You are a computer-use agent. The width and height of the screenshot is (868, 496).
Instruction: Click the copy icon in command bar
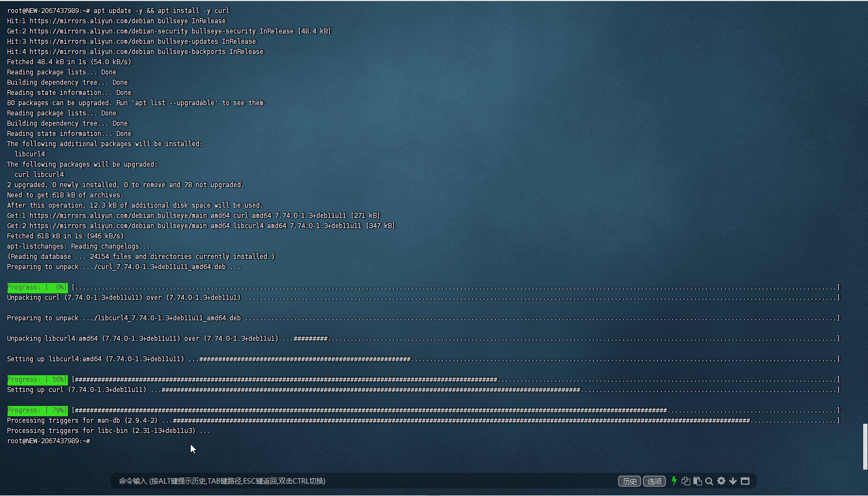686,481
